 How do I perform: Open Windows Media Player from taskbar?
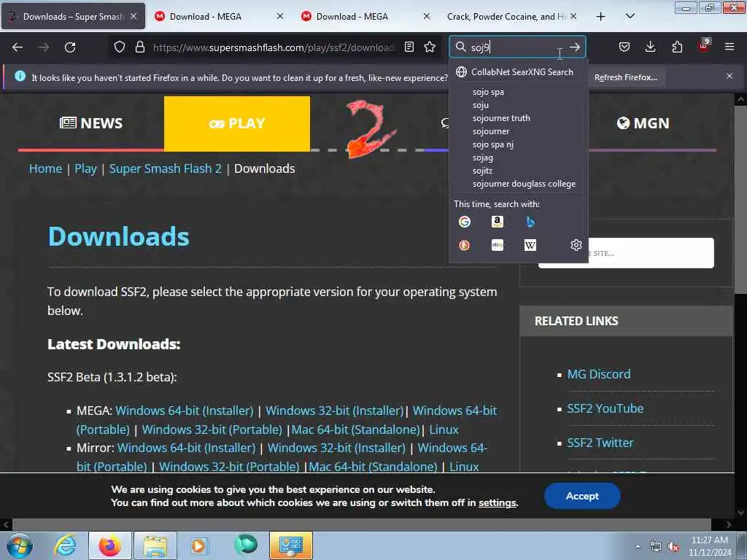click(199, 545)
